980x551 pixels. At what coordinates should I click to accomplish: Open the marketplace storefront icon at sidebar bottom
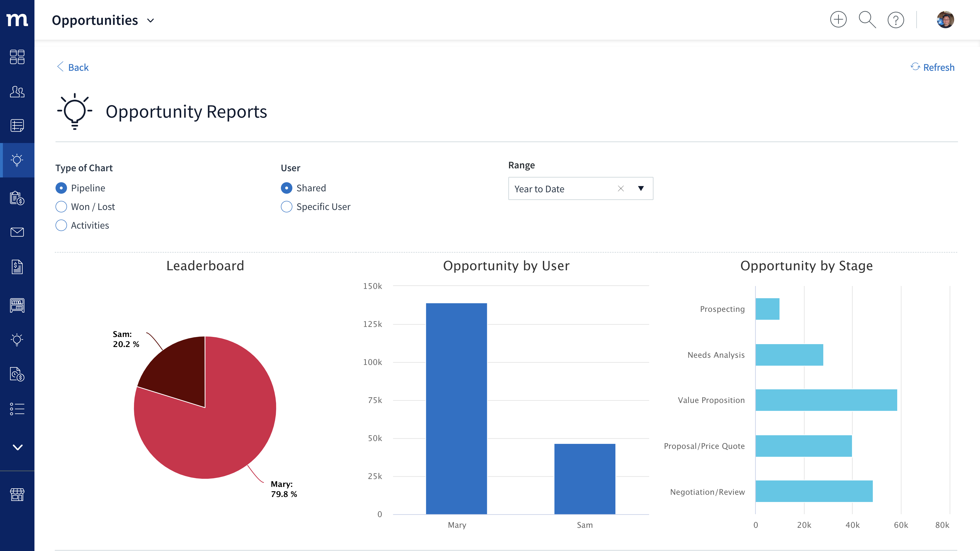click(x=17, y=494)
